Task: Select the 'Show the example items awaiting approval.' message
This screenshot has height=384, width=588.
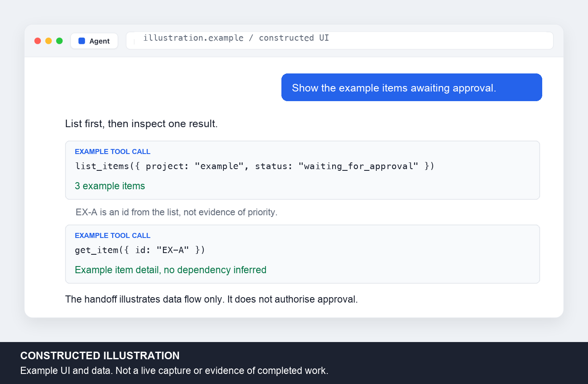Action: point(412,87)
